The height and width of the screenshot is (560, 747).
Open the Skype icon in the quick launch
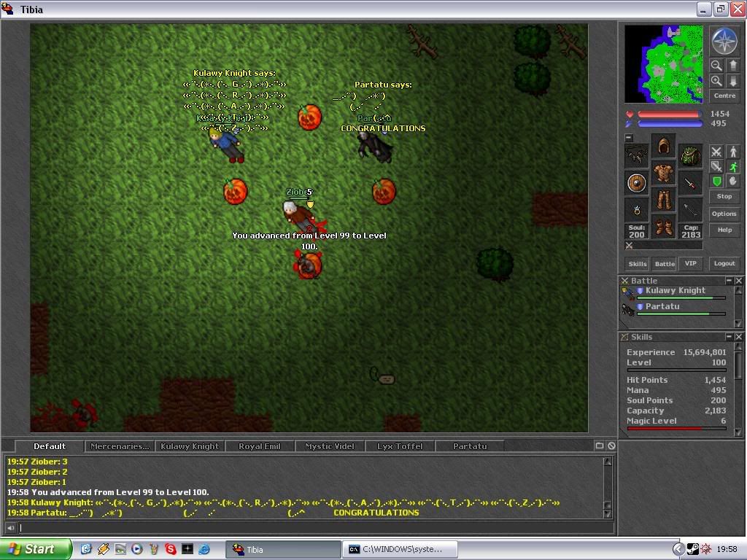[171, 549]
